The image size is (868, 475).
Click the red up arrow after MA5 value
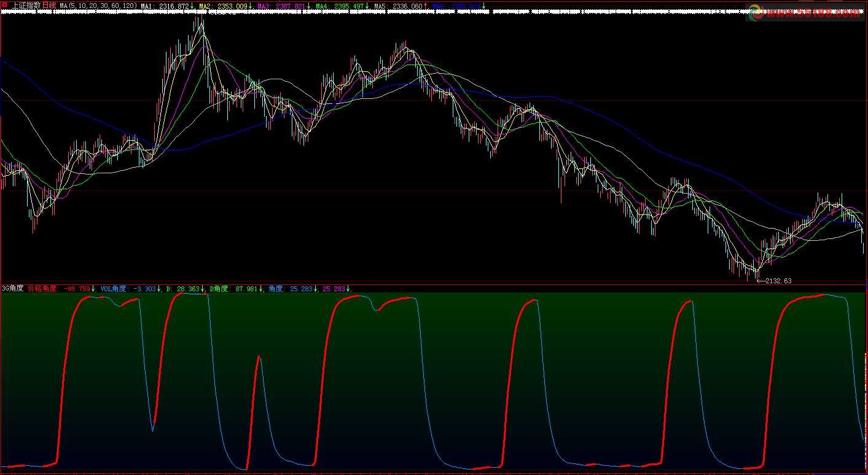tap(426, 6)
